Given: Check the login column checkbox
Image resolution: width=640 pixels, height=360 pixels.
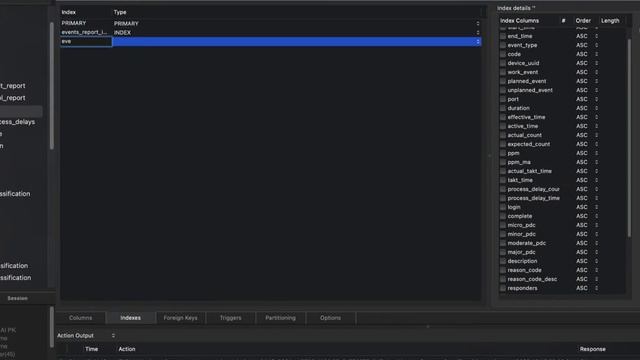Looking at the screenshot, I should click(503, 207).
